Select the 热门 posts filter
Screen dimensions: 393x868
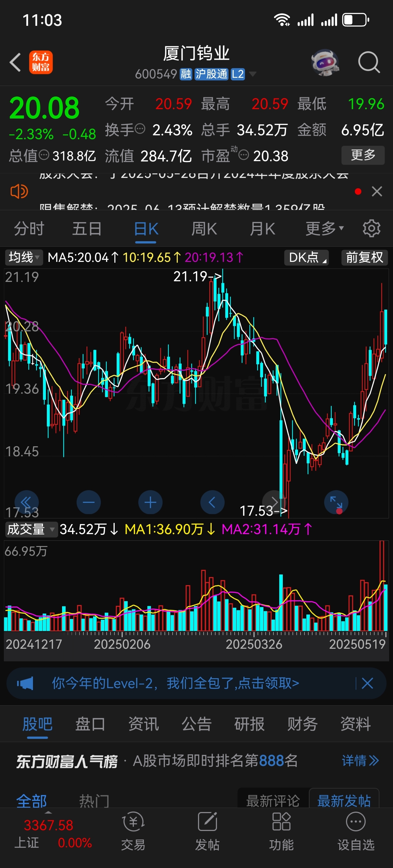point(94,801)
